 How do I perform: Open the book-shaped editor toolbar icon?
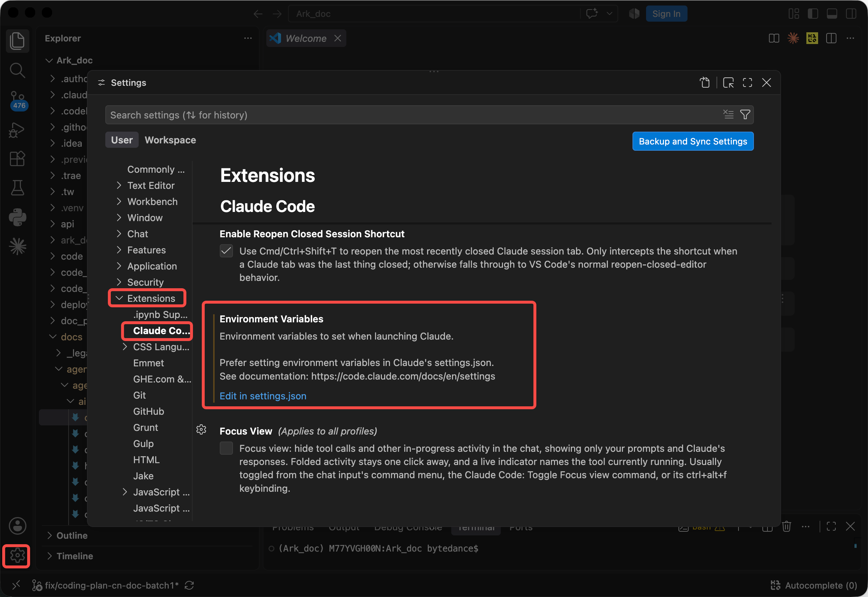pyautogui.click(x=774, y=38)
